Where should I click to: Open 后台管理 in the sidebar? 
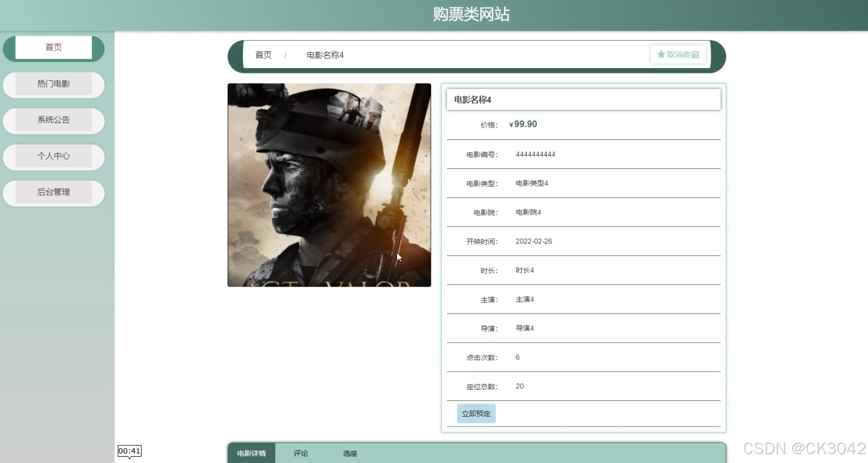53,192
